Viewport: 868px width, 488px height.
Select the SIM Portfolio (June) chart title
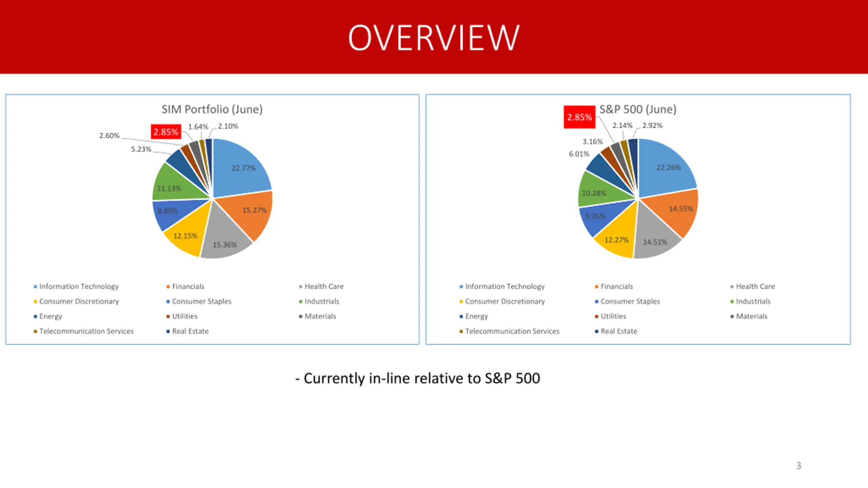point(212,109)
